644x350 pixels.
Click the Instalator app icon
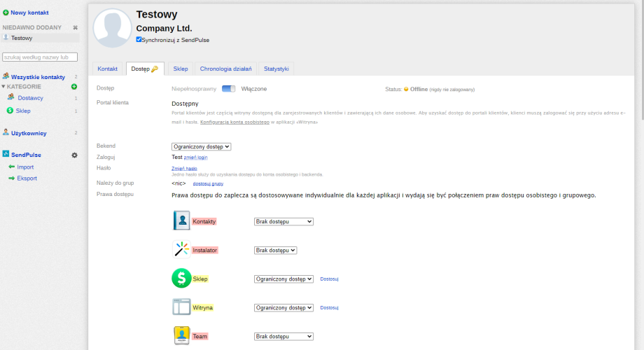coord(181,250)
